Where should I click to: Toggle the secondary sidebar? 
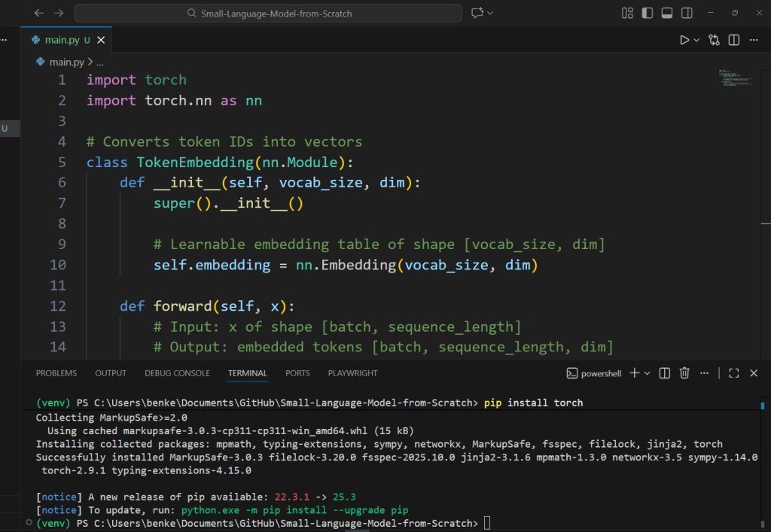tap(687, 13)
